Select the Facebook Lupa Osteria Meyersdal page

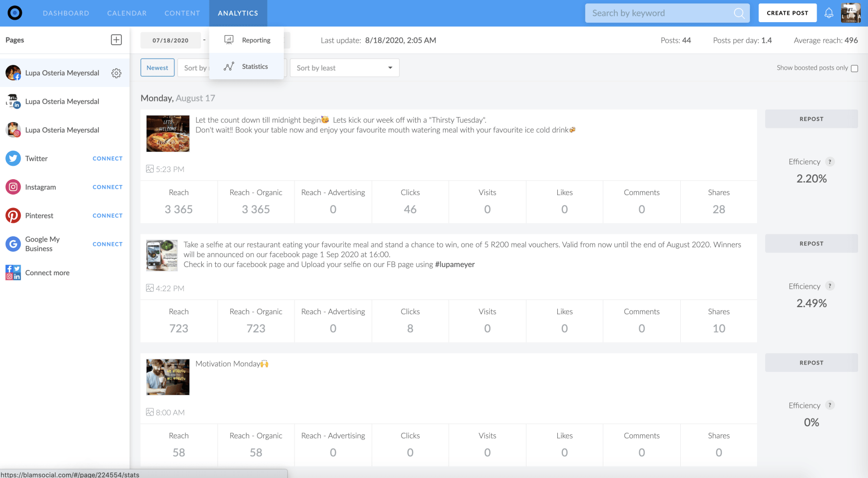coord(65,73)
